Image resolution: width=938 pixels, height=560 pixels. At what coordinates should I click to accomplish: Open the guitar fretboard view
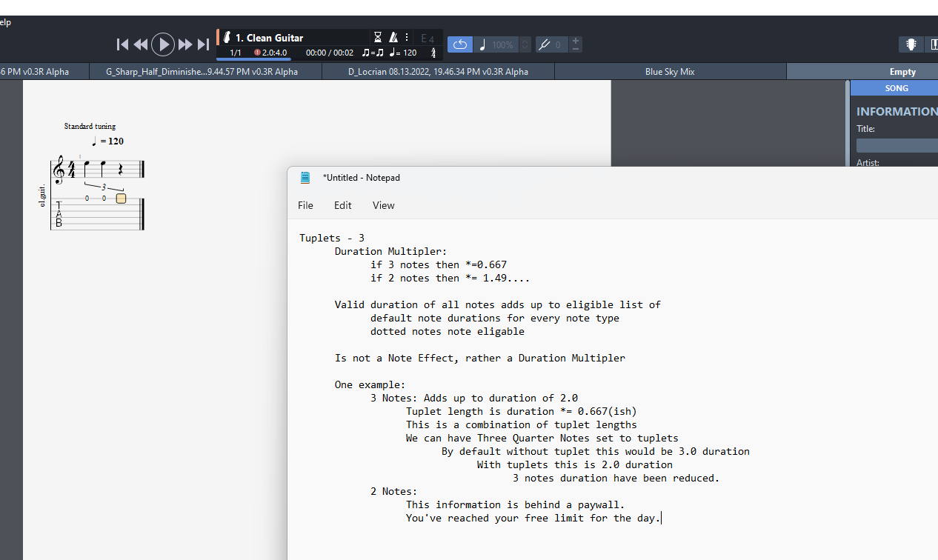click(x=911, y=44)
